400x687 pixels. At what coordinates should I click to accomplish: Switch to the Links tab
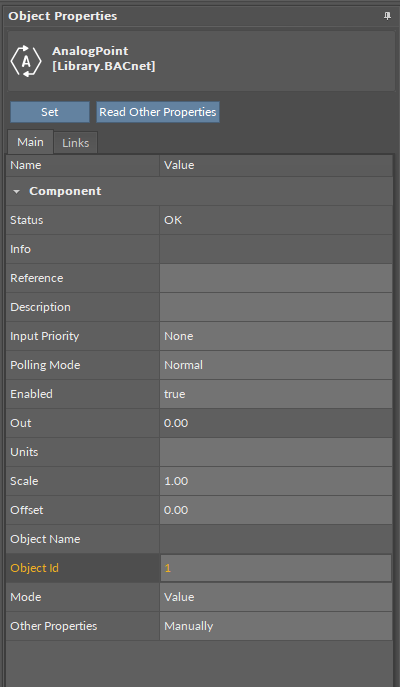tap(75, 143)
